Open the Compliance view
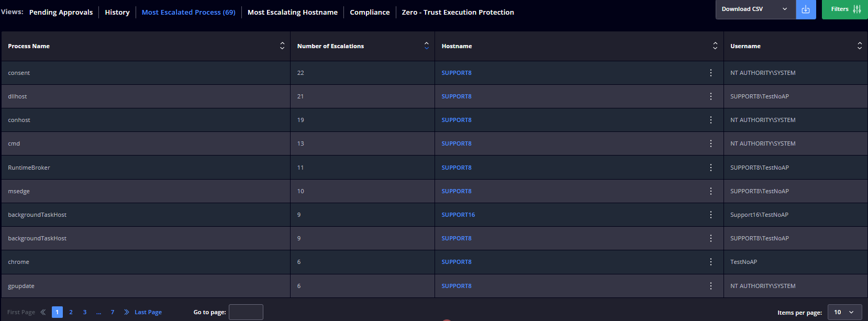The image size is (868, 321). click(x=370, y=12)
